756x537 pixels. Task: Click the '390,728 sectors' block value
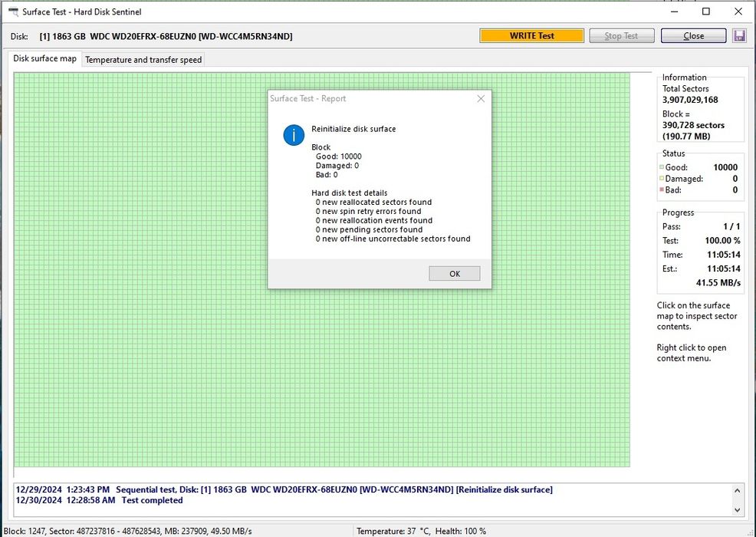click(693, 125)
